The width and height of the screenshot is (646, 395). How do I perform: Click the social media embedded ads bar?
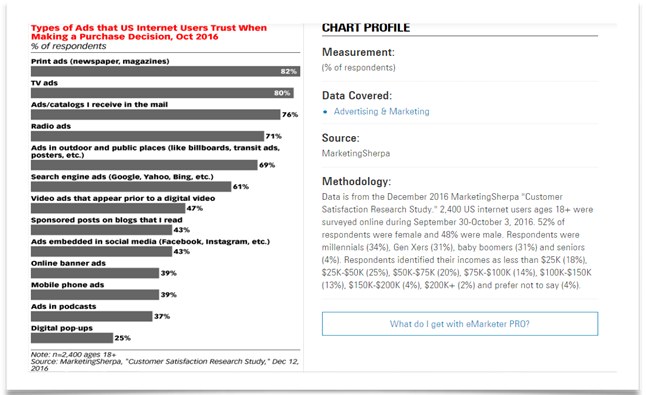(101, 251)
